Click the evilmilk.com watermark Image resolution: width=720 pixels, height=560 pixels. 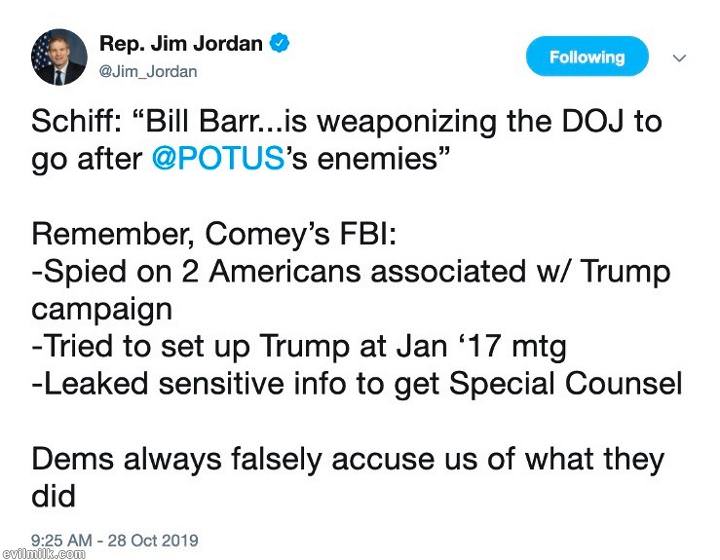point(43,553)
